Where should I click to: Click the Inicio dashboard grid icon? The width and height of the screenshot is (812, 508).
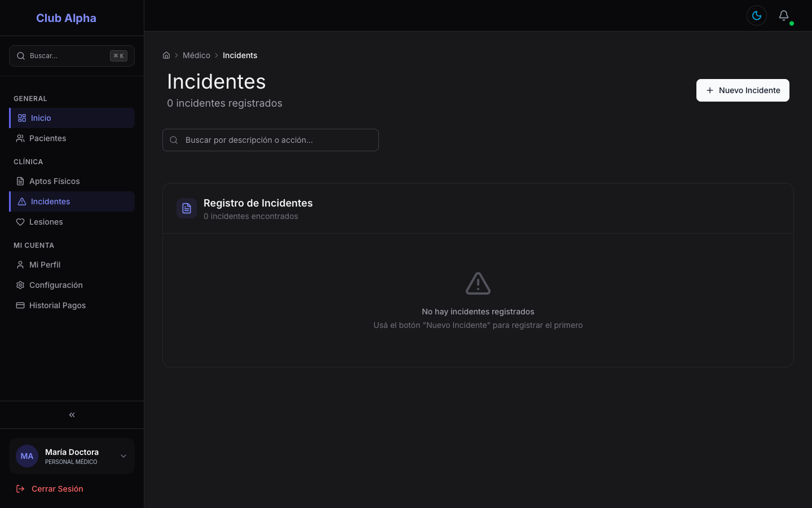pos(22,118)
